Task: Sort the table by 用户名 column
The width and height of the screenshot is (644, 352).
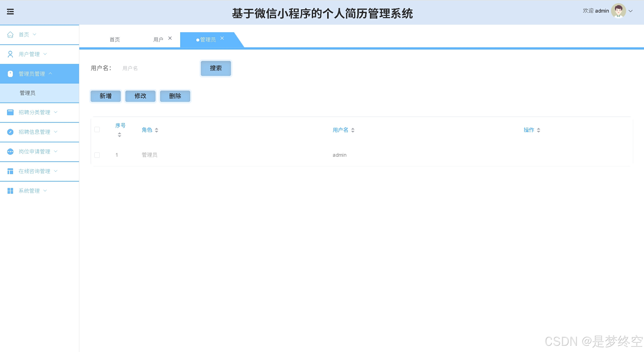Action: pos(353,130)
